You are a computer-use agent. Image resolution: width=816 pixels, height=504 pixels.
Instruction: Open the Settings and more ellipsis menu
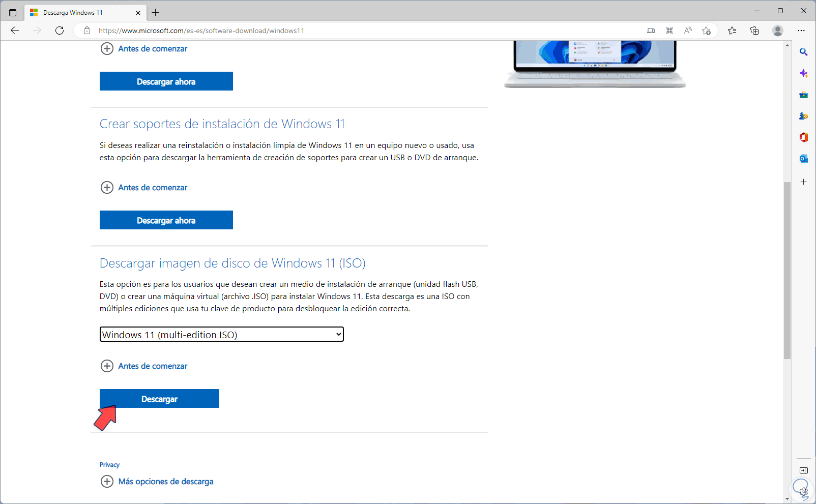801,31
